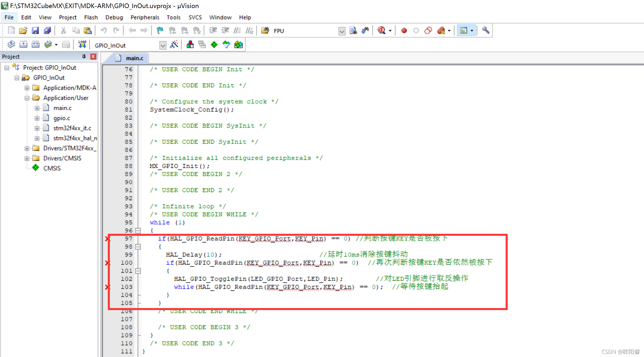644x357 pixels.
Task: Comment the selection with the // icon
Action: 237,30
